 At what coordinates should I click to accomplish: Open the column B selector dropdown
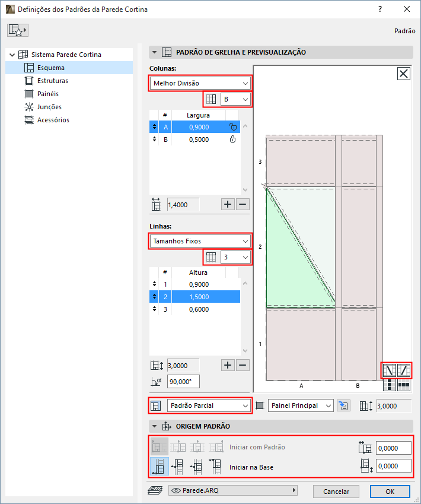tap(235, 99)
